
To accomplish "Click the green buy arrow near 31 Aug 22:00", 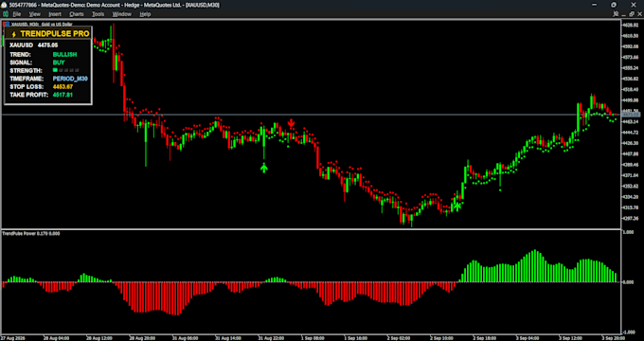I will click(x=263, y=168).
